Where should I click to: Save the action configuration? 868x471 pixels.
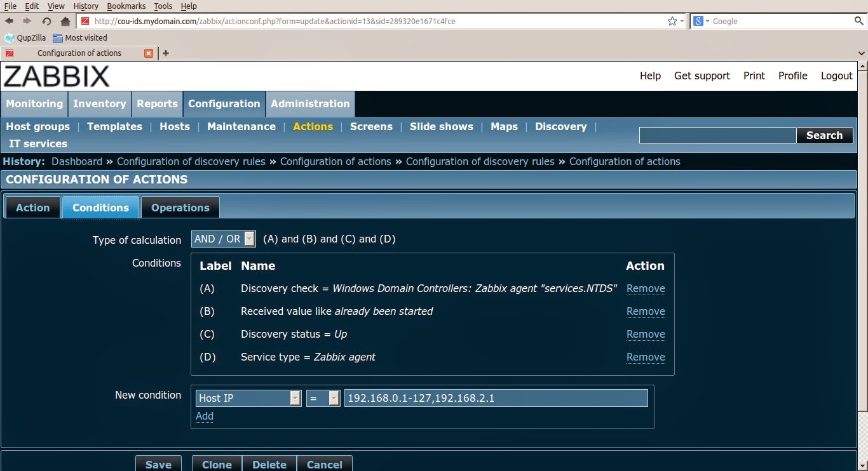[x=158, y=464]
